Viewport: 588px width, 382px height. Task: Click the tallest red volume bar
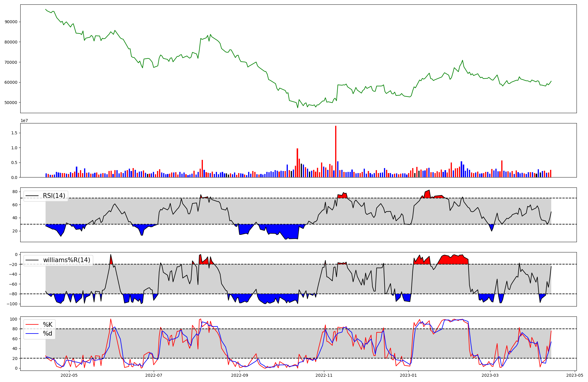pos(335,151)
